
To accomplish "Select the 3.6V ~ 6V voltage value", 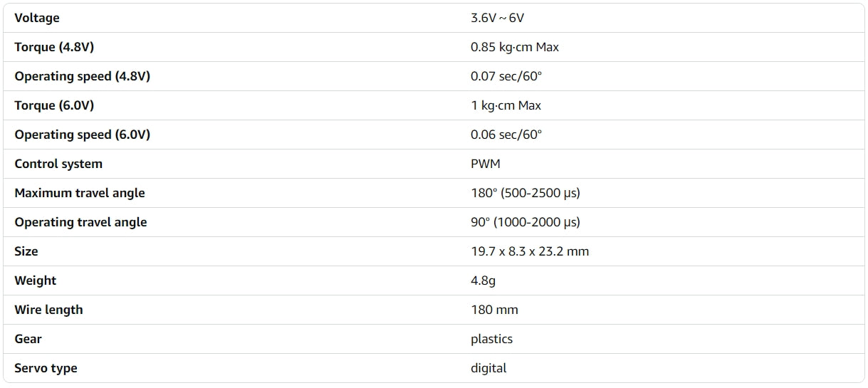I will click(x=498, y=18).
